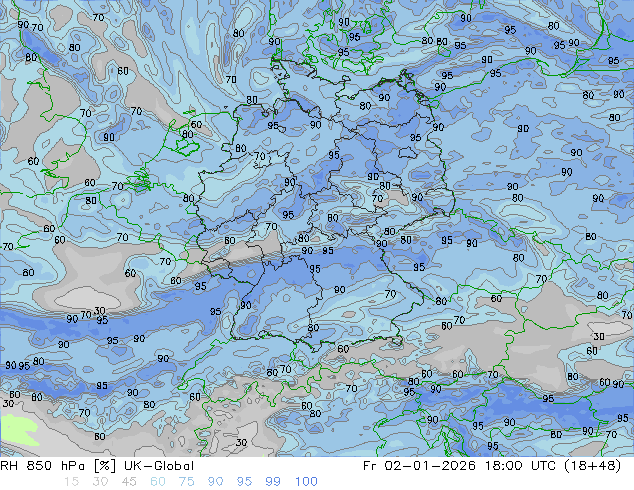
Task: Select legend value 100 in color scale
Action: pyautogui.click(x=306, y=482)
